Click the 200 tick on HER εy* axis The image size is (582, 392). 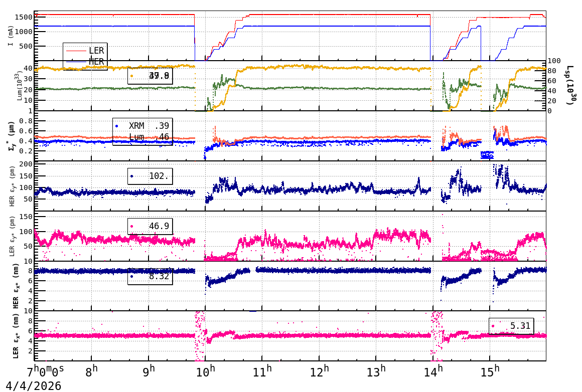click(x=26, y=164)
